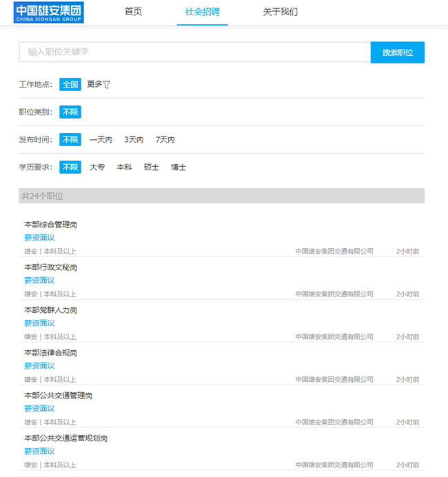Click the China Xiongan Group logo
The image size is (448, 477).
click(49, 12)
